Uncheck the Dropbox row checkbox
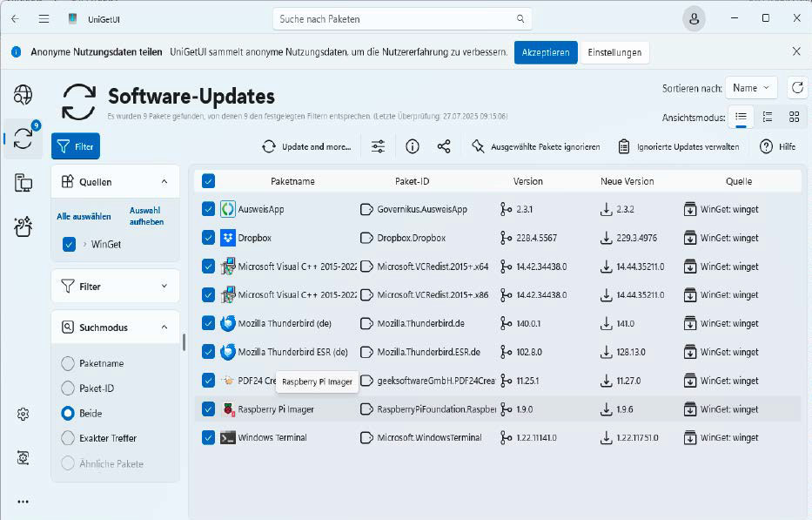The height and width of the screenshot is (520, 812). (208, 238)
